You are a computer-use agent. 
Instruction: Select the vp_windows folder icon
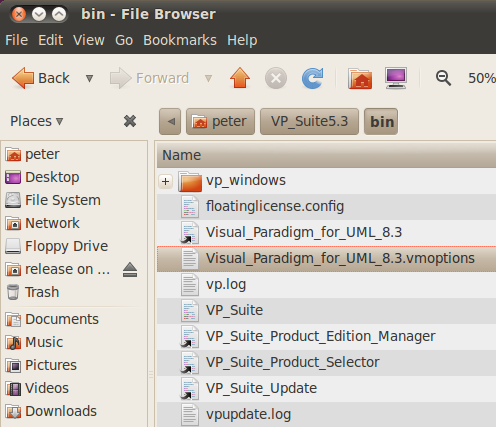[x=190, y=181]
